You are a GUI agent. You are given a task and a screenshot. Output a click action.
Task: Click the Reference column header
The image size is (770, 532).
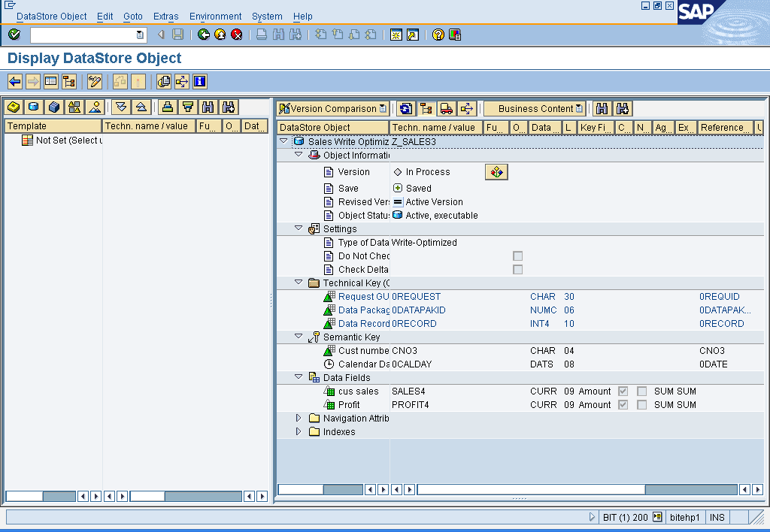724,128
